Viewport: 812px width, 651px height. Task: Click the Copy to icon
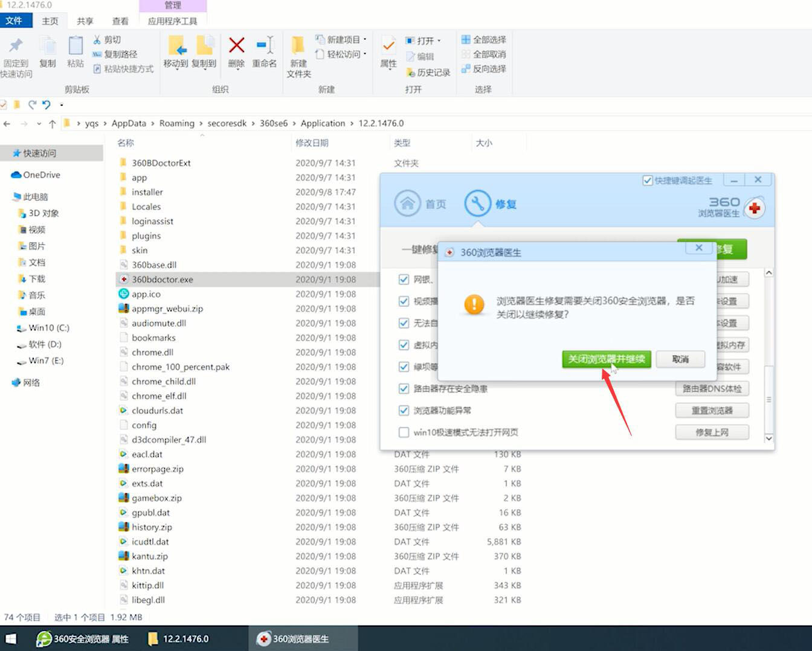205,45
